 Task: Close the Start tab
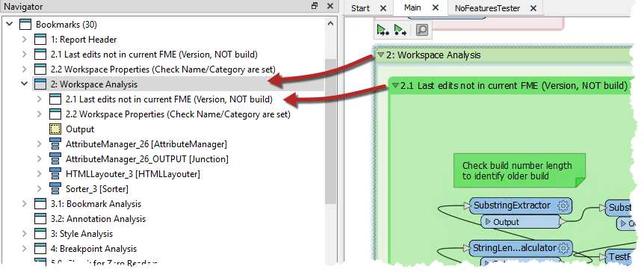(383, 8)
